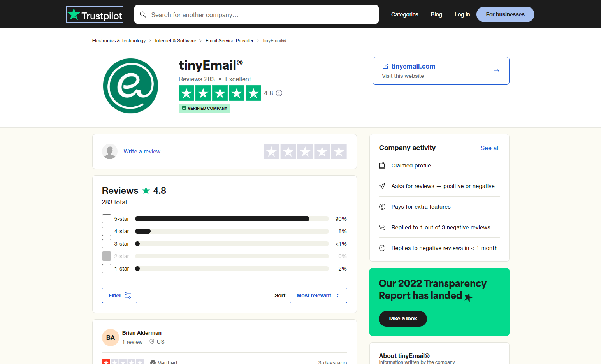Click See all in Company activity
Image resolution: width=601 pixels, height=364 pixels.
tap(490, 148)
